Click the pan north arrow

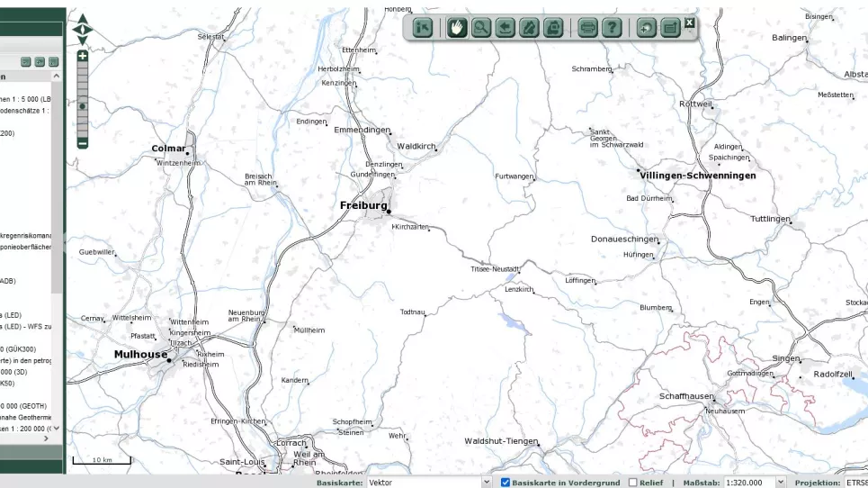coord(82,18)
